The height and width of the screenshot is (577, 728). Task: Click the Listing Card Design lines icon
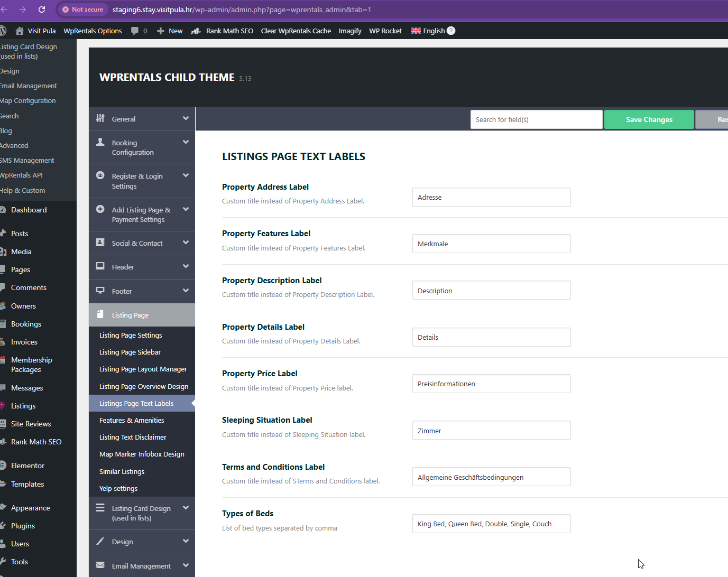pyautogui.click(x=100, y=507)
